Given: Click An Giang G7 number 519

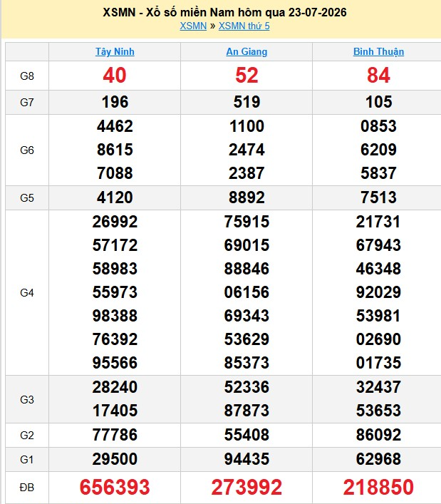Looking at the screenshot, I should point(247,102).
